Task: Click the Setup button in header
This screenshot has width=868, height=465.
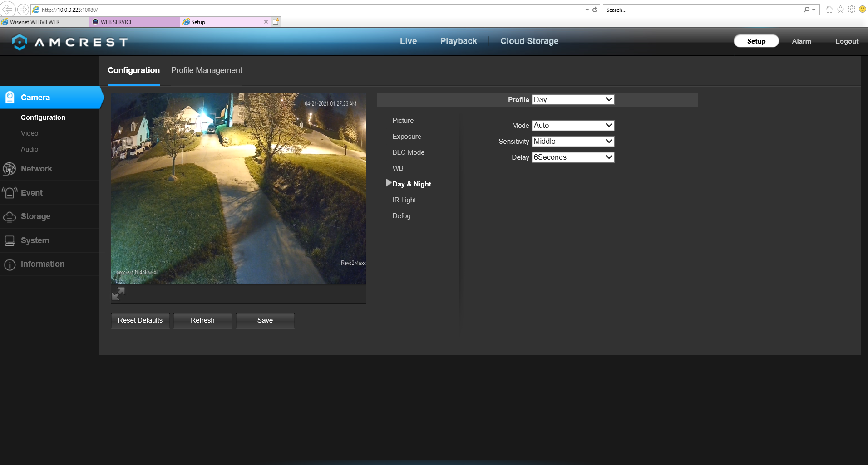Action: pos(756,41)
